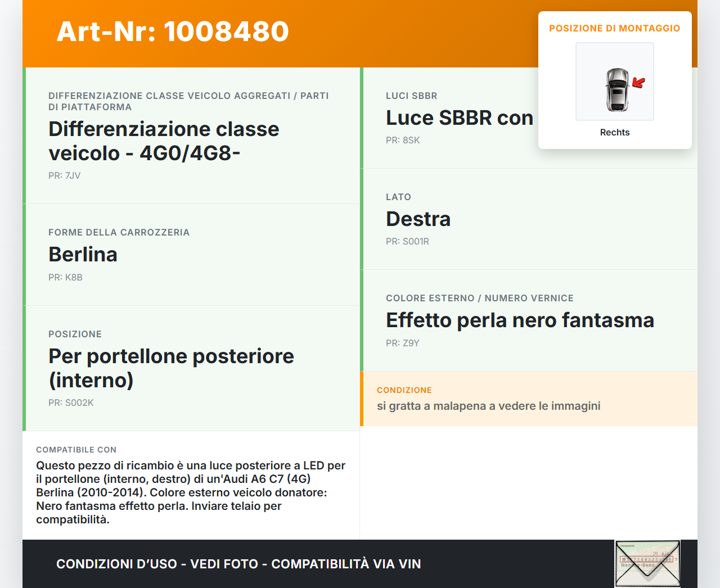Viewport: 720px width, 588px height.
Task: Click the PR: Z9Y paint code
Action: click(x=403, y=343)
